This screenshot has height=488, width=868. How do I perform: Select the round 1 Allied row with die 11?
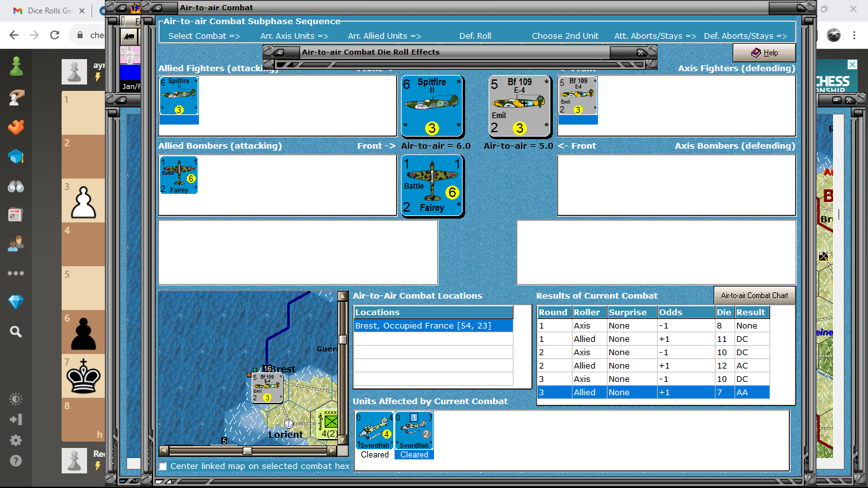coord(653,339)
